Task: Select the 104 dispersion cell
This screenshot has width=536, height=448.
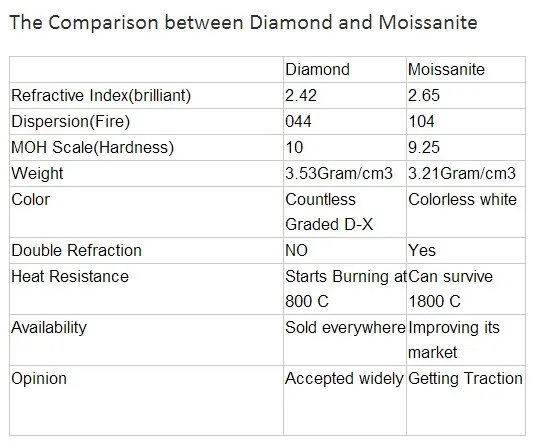Action: [421, 122]
